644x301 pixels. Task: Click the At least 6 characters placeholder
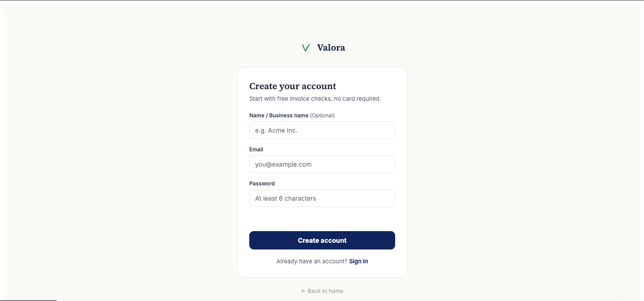coord(286,199)
